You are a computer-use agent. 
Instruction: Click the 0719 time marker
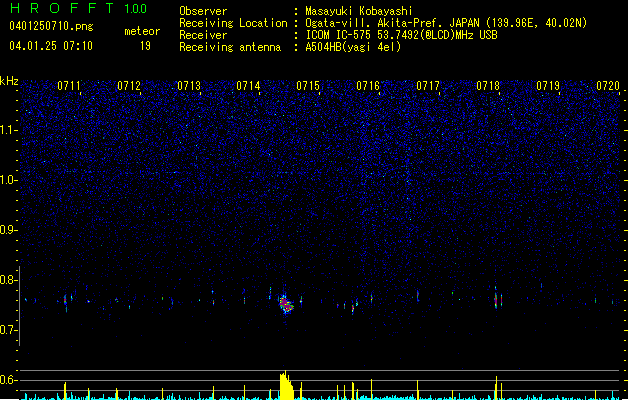click(548, 86)
